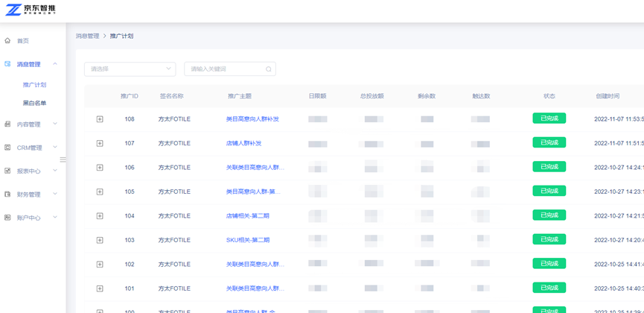Click the 请输入关键词 search field
644x313 pixels.
(223, 69)
